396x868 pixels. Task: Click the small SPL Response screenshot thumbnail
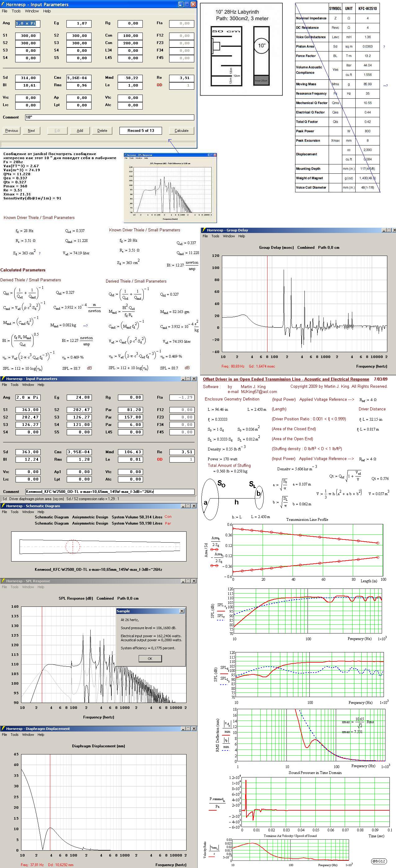[x=170, y=188]
